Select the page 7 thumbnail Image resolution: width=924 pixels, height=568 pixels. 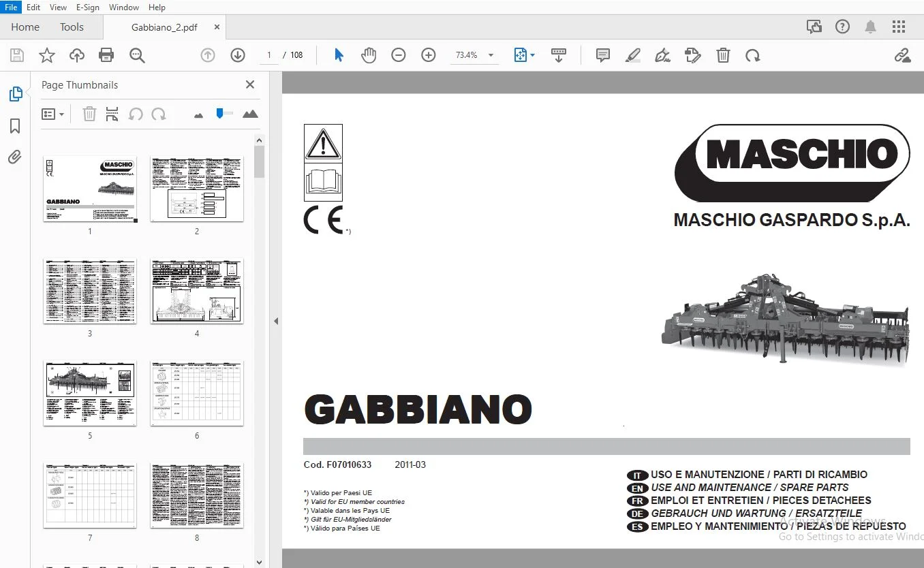(90, 495)
